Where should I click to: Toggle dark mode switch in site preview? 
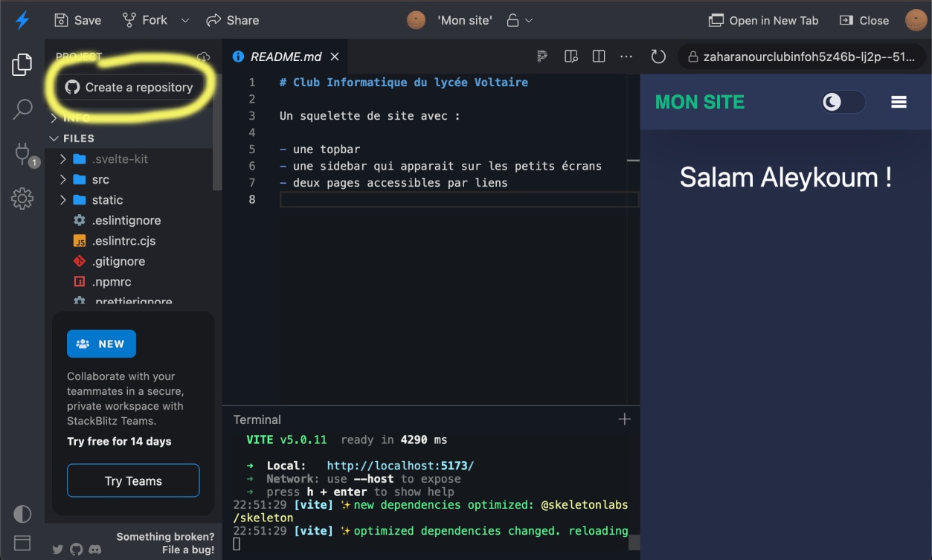click(843, 102)
